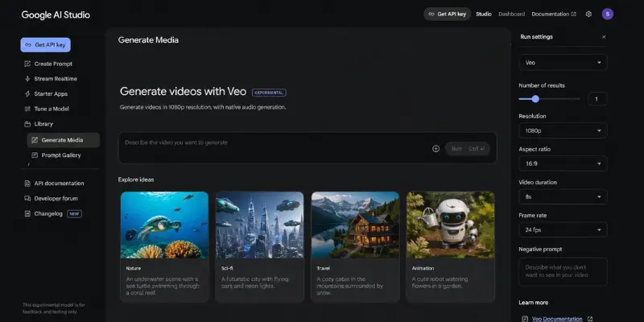Click the Stream Realtime microphone icon
644x322 pixels.
click(x=27, y=79)
